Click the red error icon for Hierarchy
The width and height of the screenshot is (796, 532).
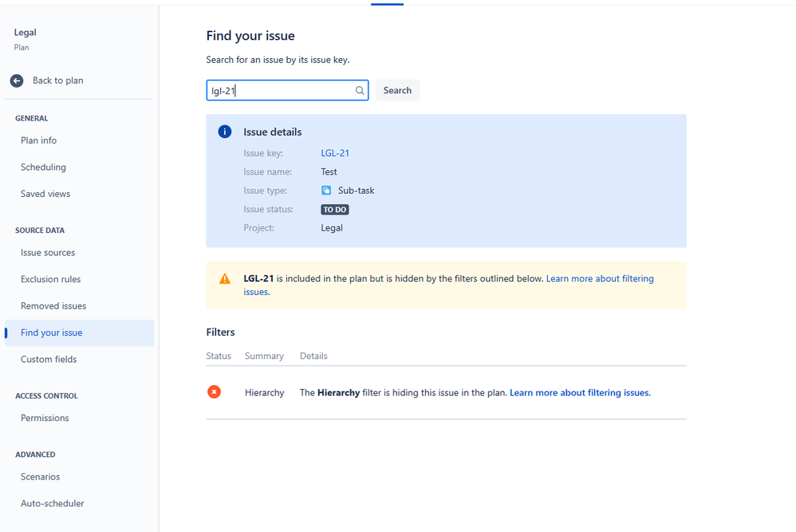click(x=215, y=392)
